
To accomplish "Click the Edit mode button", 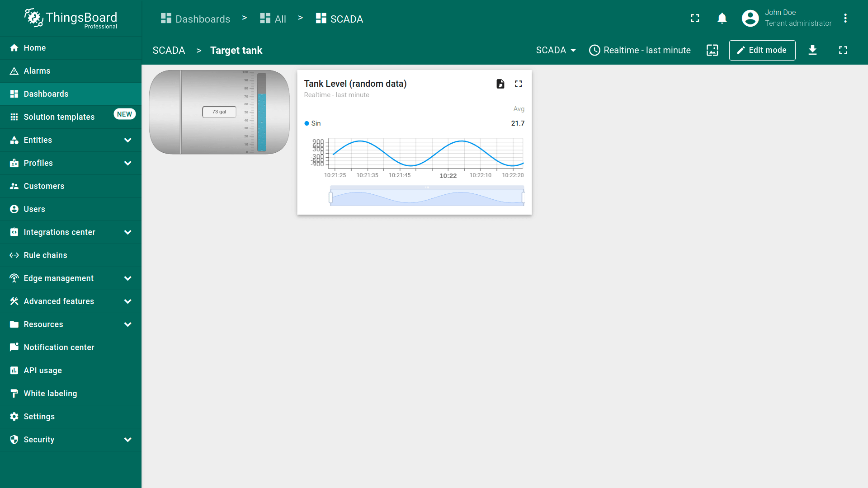I will [762, 50].
